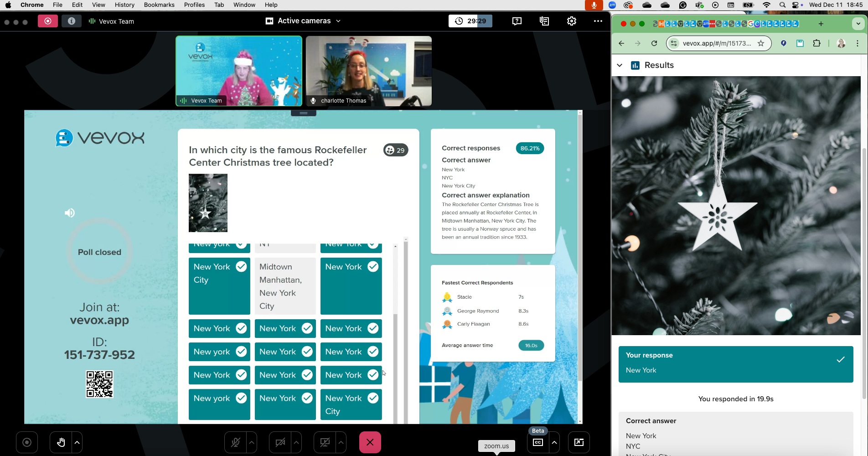This screenshot has width=868, height=456.
Task: Click the red record button in meeting header
Action: pos(48,21)
